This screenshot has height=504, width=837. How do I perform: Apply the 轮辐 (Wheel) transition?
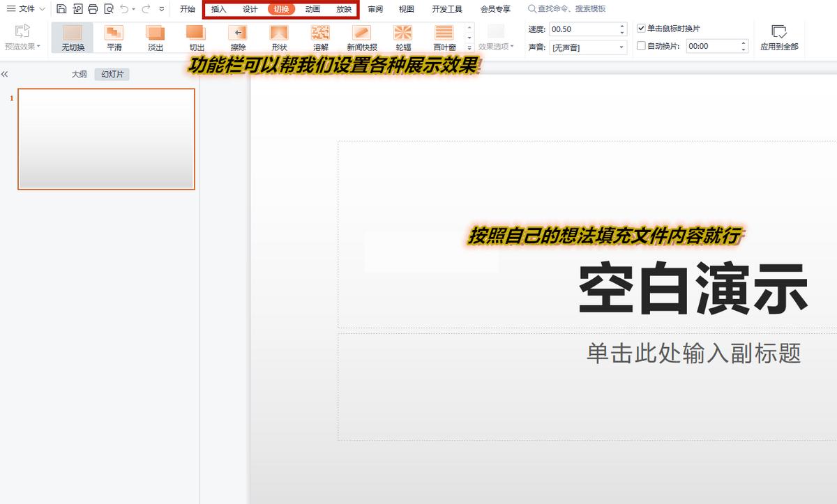403,38
